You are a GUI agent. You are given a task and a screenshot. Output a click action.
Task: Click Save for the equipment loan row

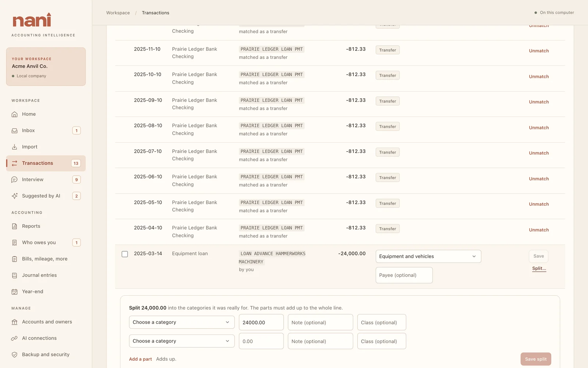click(539, 256)
